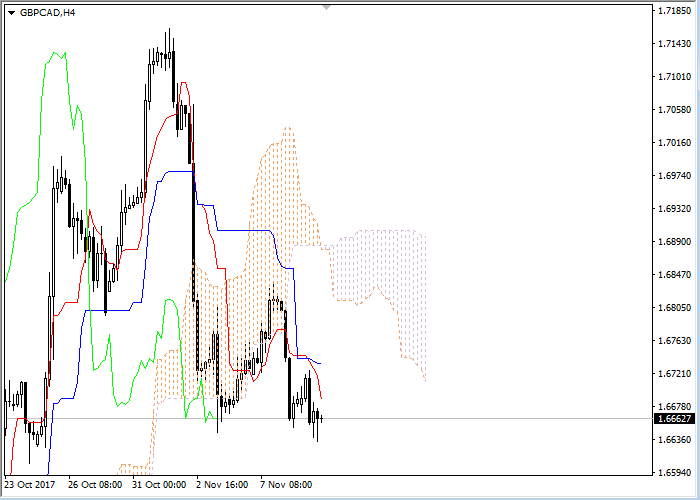This screenshot has height=500, width=700.
Task: Click the GBPCAD,H4 chart title
Action: pos(47,13)
